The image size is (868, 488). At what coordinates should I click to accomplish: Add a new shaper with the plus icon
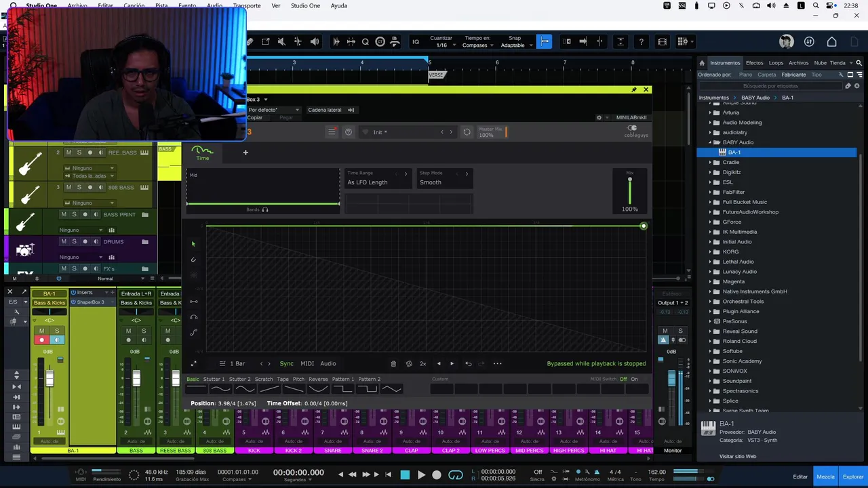[245, 152]
